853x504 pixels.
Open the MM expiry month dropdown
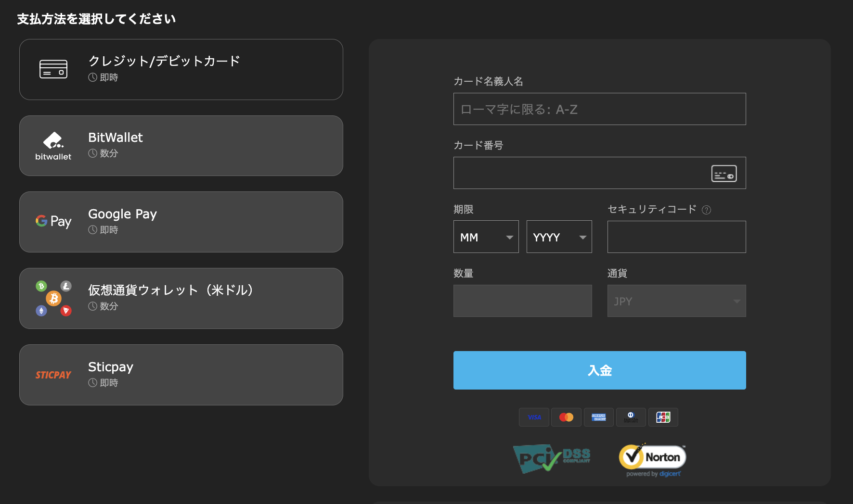pyautogui.click(x=486, y=237)
